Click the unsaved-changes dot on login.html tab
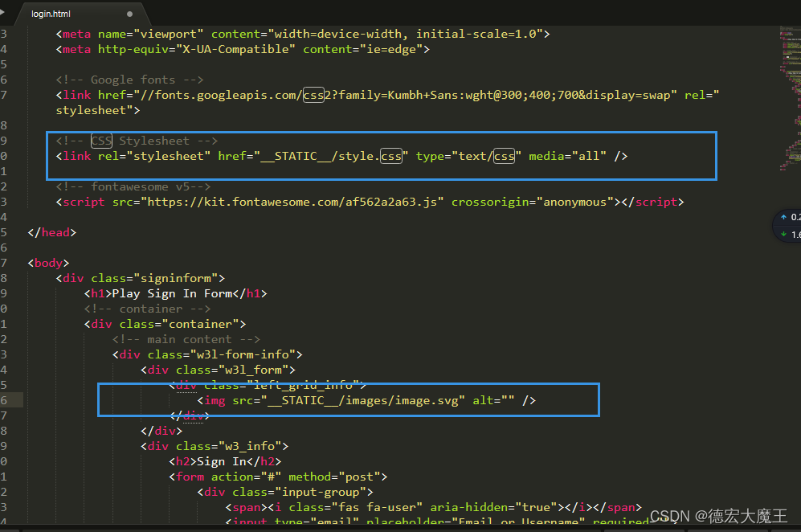 coord(130,14)
